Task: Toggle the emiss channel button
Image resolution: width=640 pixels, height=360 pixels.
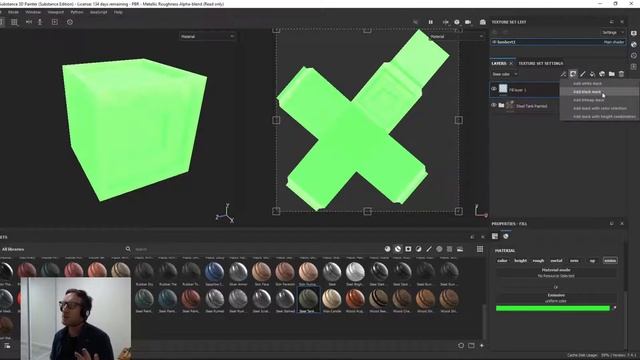Action: (x=610, y=260)
